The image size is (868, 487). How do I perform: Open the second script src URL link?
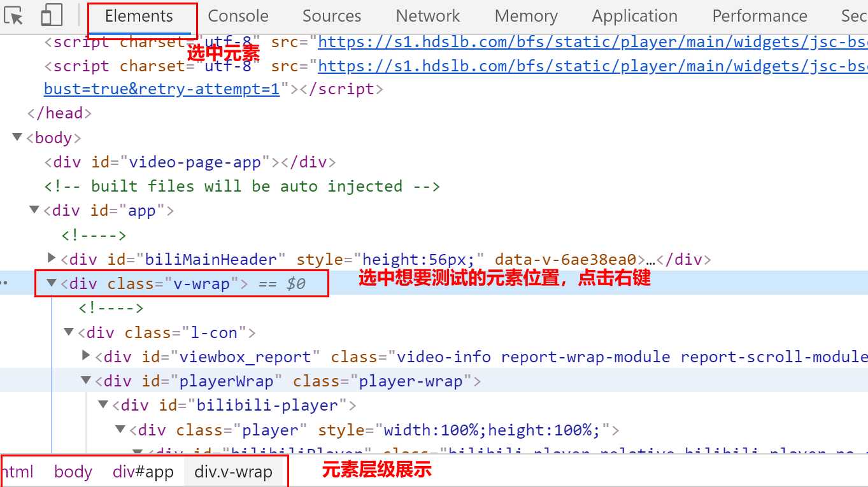tap(592, 66)
